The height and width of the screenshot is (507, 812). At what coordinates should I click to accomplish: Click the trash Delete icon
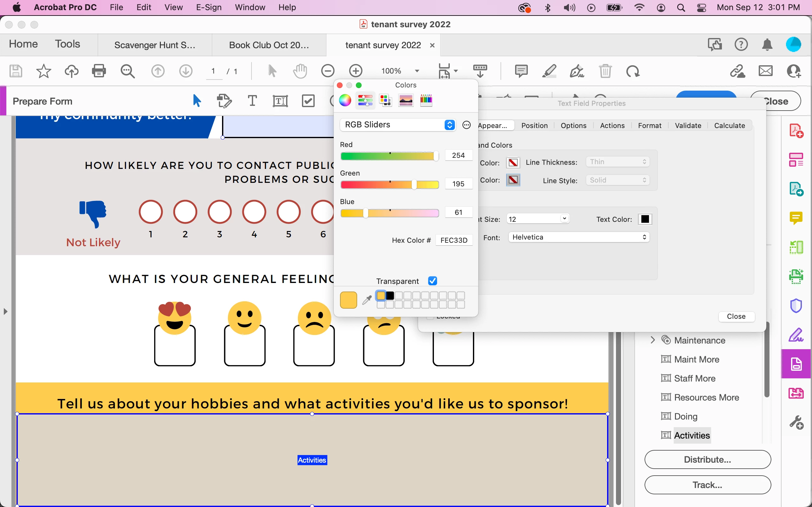[x=605, y=71]
